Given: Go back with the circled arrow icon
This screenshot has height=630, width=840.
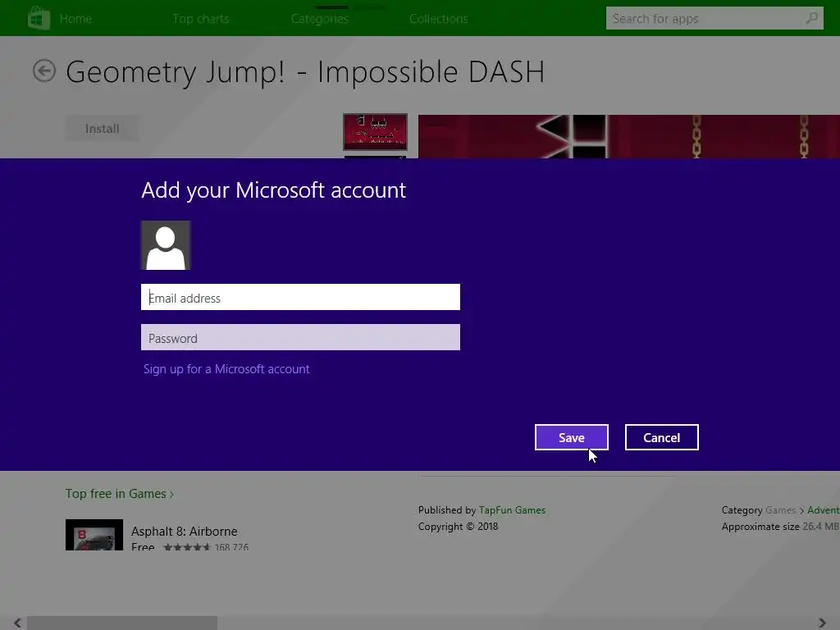Looking at the screenshot, I should click(44, 71).
